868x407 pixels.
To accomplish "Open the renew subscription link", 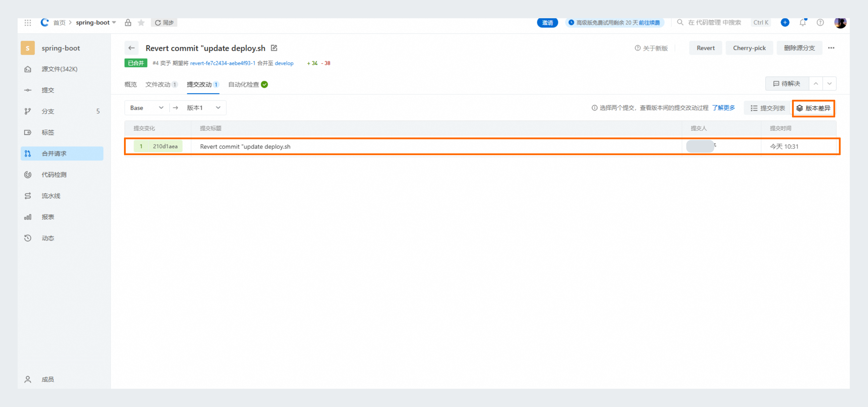I will click(649, 23).
